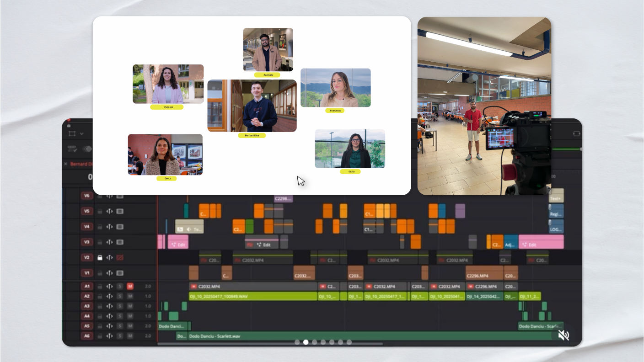Close the Bernard timeline tab
Screen dimensions: 644x362
coord(65,164)
